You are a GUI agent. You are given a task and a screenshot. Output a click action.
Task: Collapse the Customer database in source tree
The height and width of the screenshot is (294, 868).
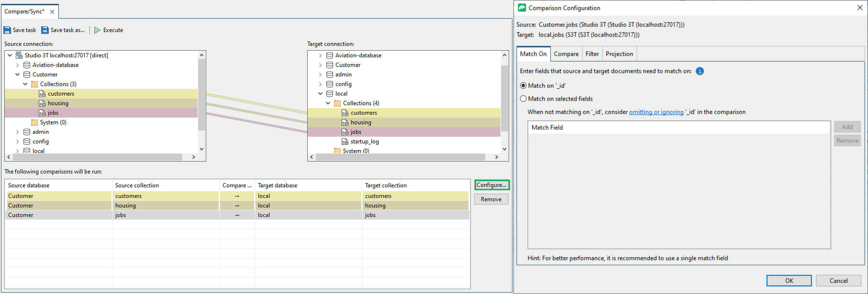coord(18,75)
